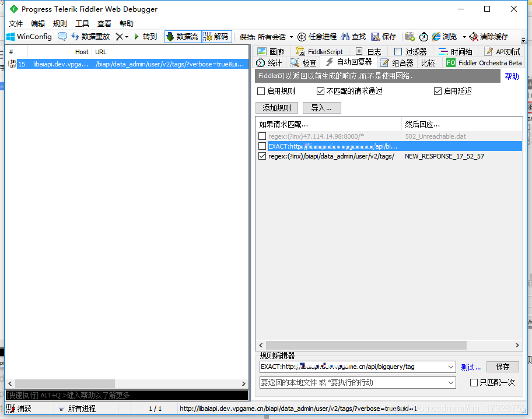This screenshot has width=532, height=419.
Task: Open the 规则 menu
Action: (60, 24)
